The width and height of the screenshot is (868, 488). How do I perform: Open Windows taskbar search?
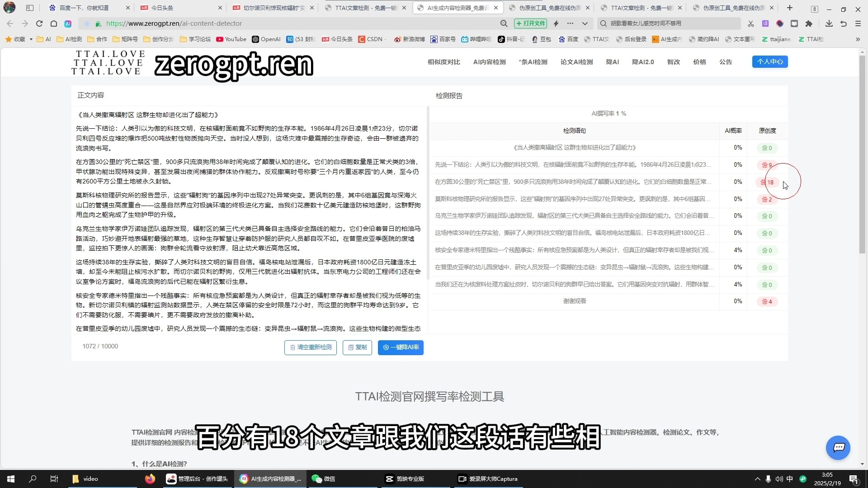pyautogui.click(x=33, y=479)
